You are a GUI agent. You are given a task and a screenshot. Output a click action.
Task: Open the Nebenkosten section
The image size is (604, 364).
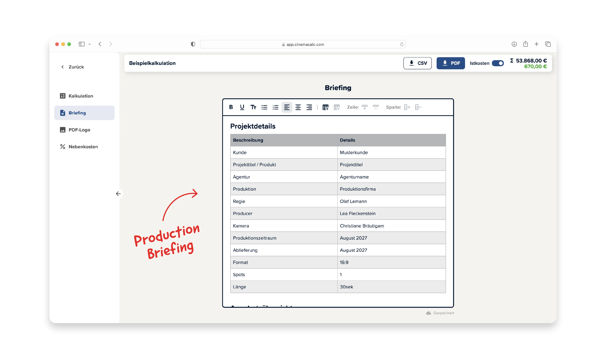tap(83, 147)
